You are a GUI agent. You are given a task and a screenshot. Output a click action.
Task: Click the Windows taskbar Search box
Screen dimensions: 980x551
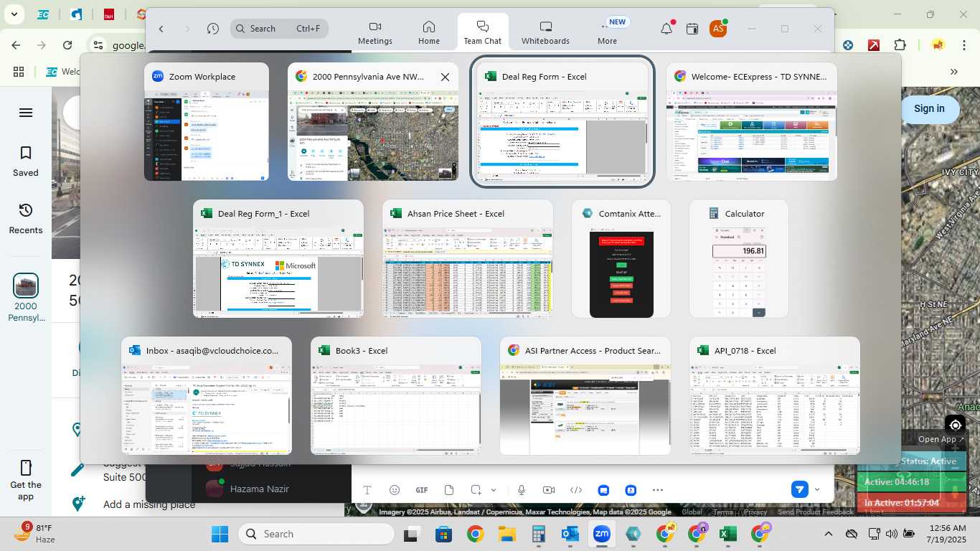[316, 534]
